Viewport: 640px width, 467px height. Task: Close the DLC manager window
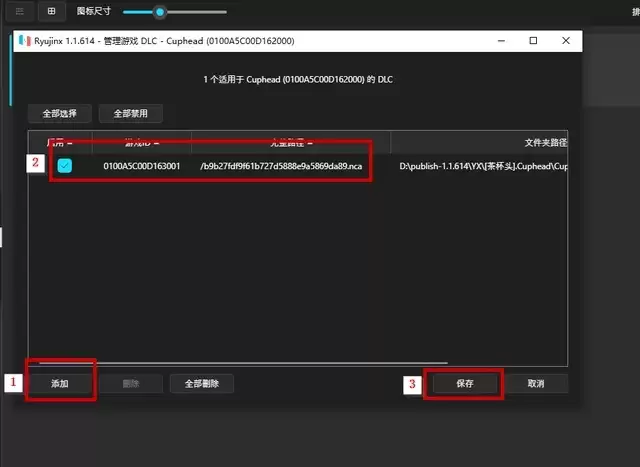click(566, 40)
